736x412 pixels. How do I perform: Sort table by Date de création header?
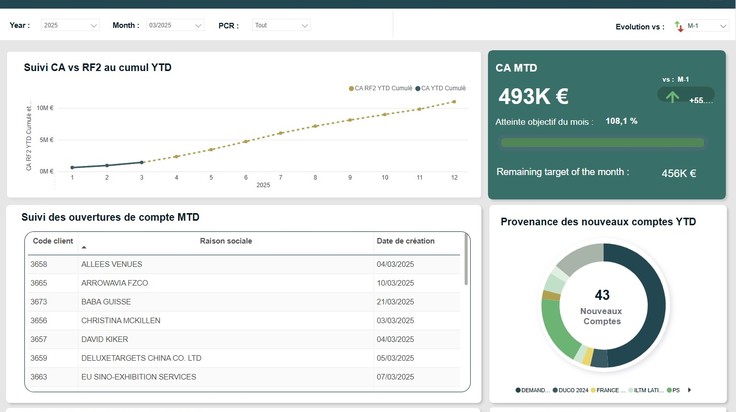(x=406, y=241)
